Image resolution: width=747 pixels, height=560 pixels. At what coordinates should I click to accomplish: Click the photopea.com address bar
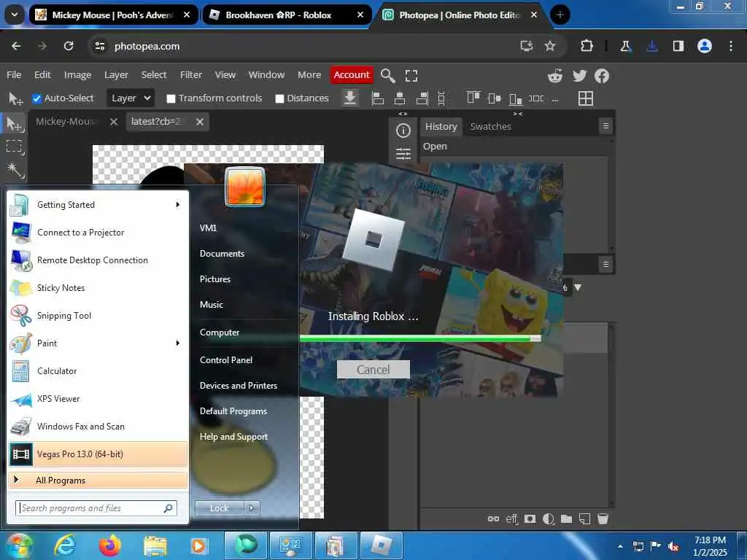(305, 46)
